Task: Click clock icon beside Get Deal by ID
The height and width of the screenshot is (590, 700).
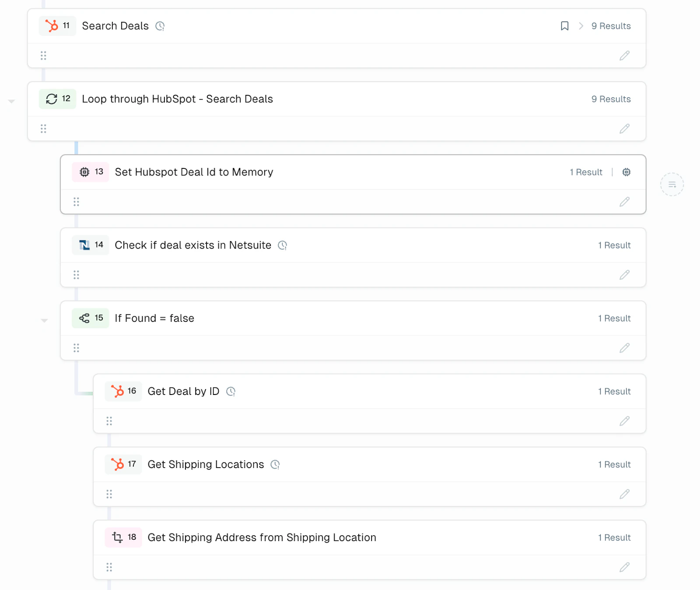Action: pyautogui.click(x=231, y=391)
